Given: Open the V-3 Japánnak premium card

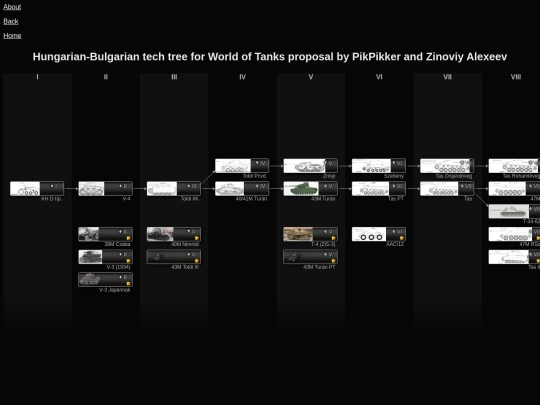Looking at the screenshot, I should point(105,280).
